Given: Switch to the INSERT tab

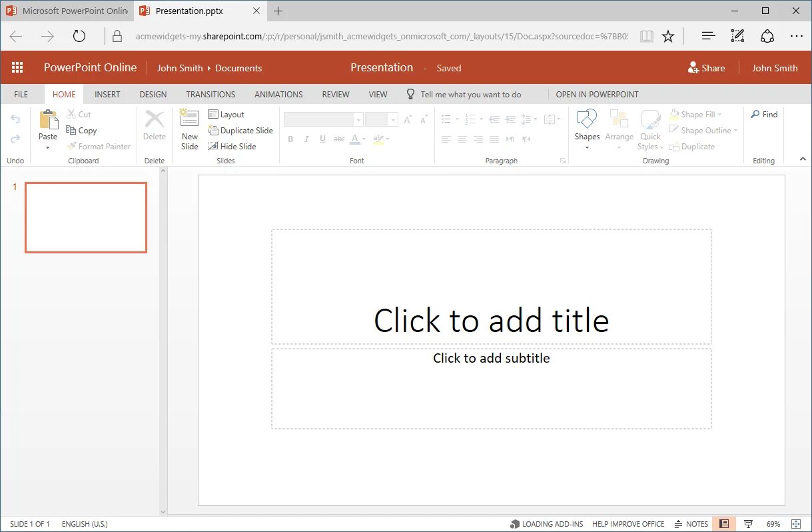Looking at the screenshot, I should click(107, 94).
